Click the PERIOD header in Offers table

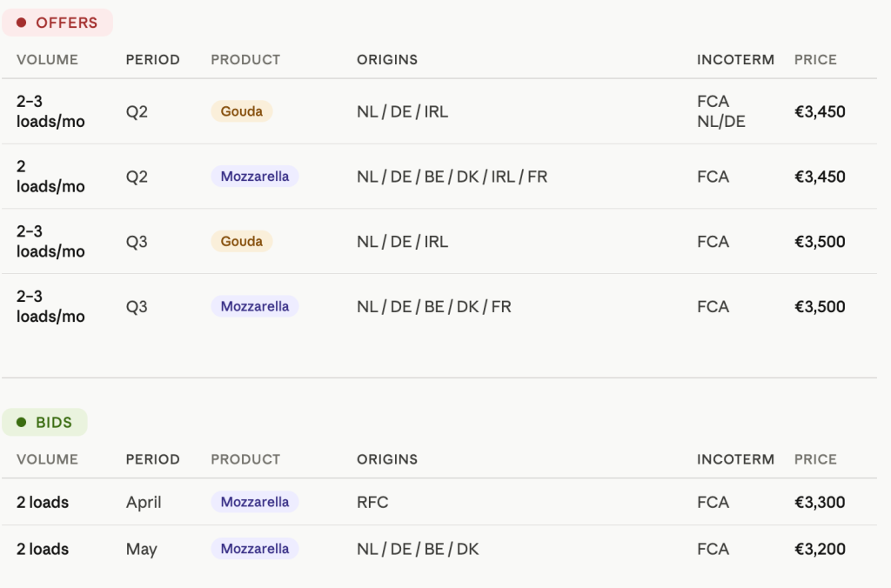153,60
